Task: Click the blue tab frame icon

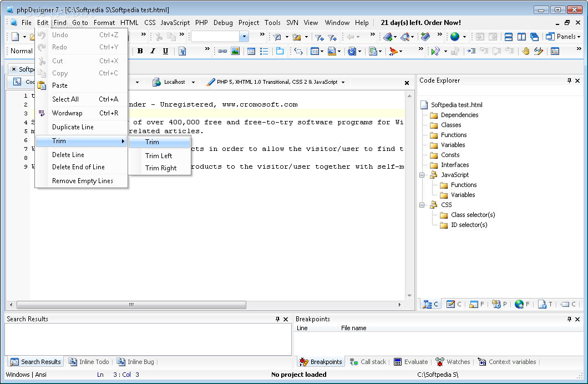Action: [280, 51]
